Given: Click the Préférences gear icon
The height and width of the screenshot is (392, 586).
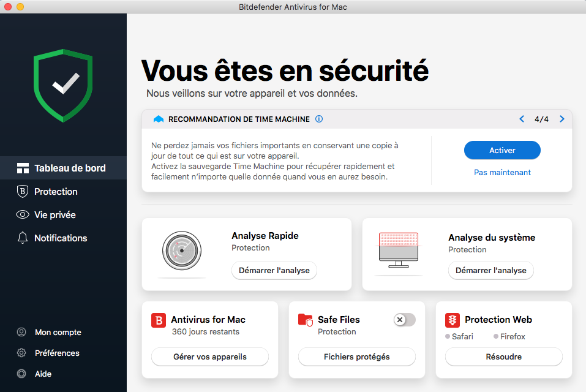Looking at the screenshot, I should tap(21, 353).
